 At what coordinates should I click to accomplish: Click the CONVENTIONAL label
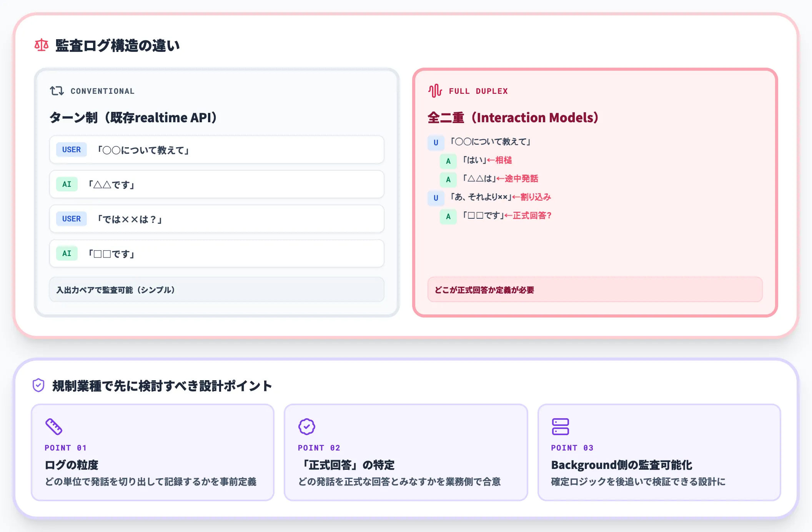103,91
